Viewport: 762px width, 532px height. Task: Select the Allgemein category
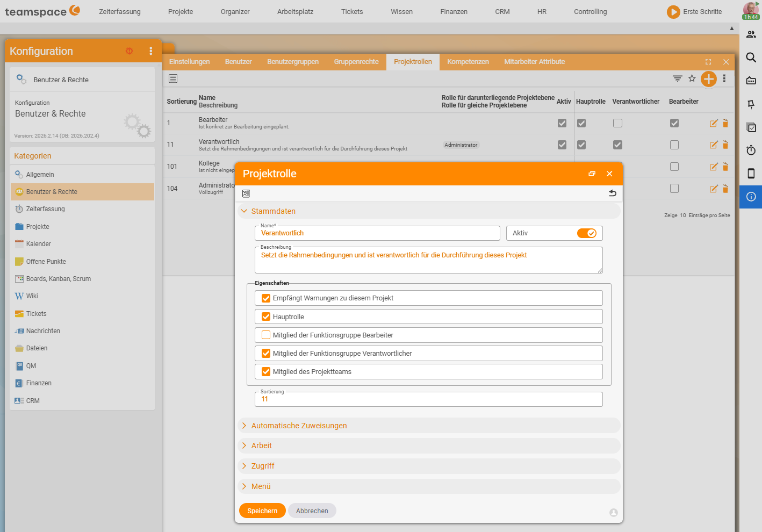[82, 175]
